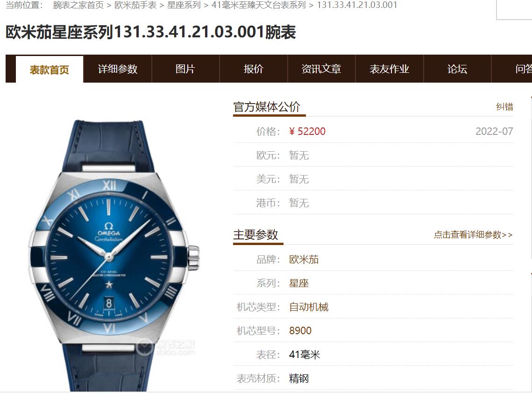The width and height of the screenshot is (532, 393).
Task: Click the 纠错 link
Action: click(504, 107)
